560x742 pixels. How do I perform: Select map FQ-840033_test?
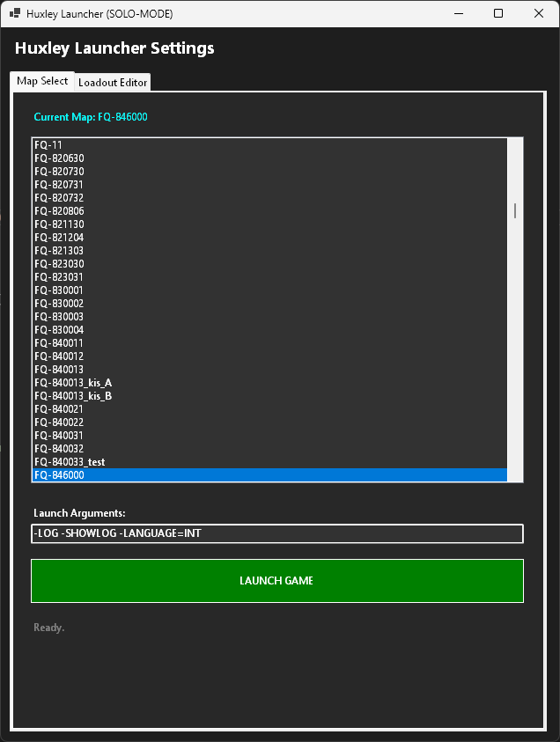pos(269,462)
